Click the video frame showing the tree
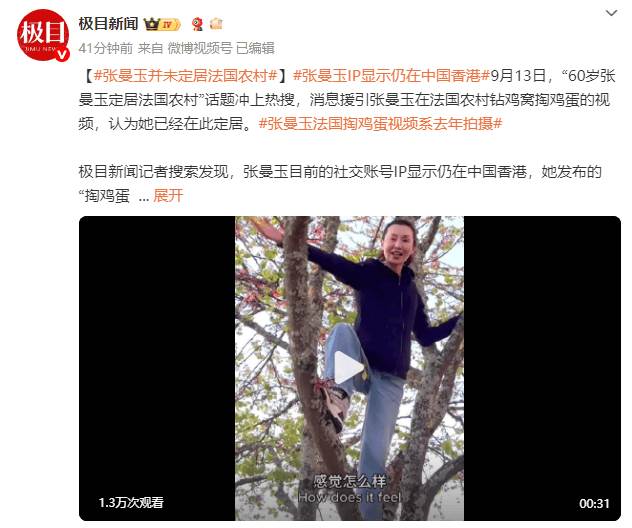Viewport: 632px width, 528px height. [x=349, y=282]
